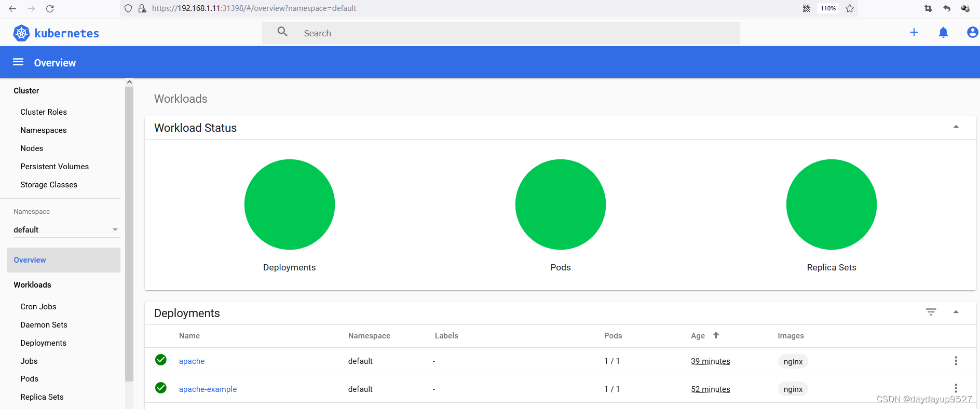Click the 110% zoom level indicator
980x409 pixels.
[x=828, y=8]
